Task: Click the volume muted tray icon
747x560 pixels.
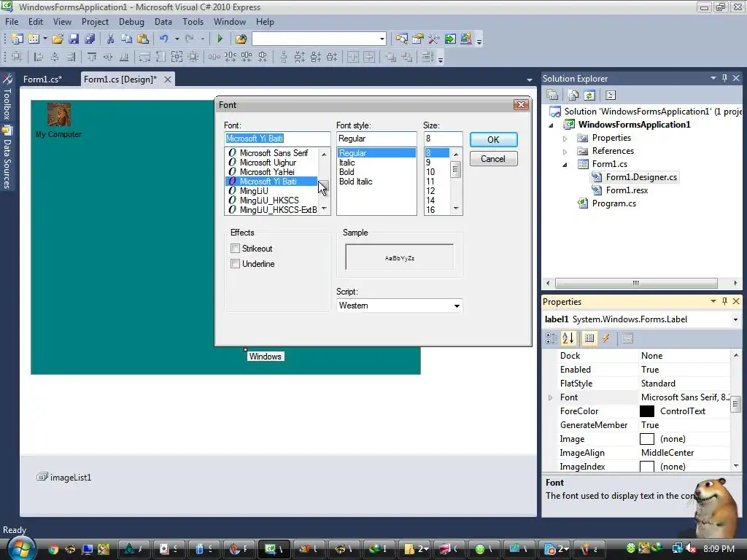Action: (692, 549)
